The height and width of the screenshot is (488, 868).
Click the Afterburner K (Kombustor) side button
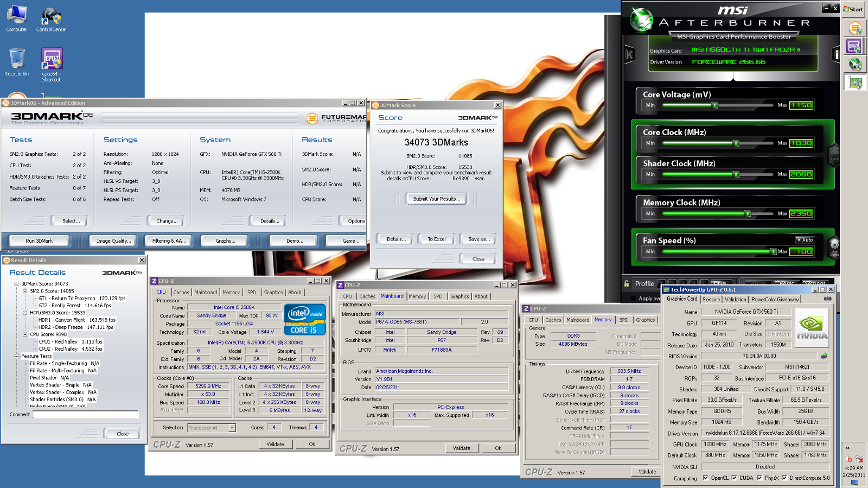click(x=629, y=54)
